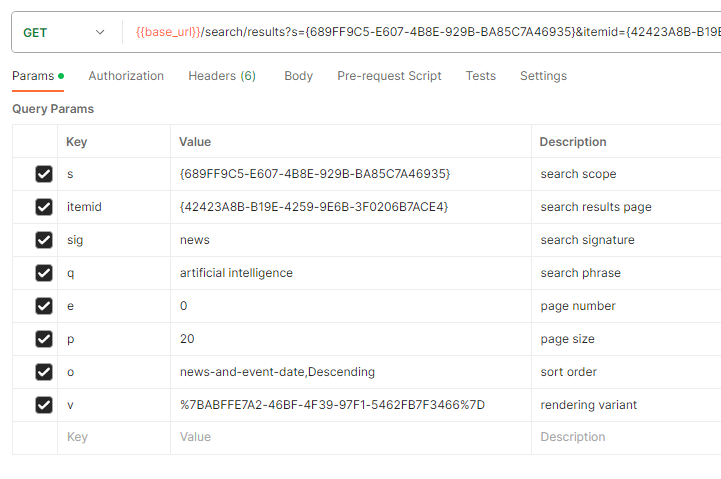This screenshot has height=479, width=721.
Task: Go to the Tests tab
Action: tap(480, 76)
